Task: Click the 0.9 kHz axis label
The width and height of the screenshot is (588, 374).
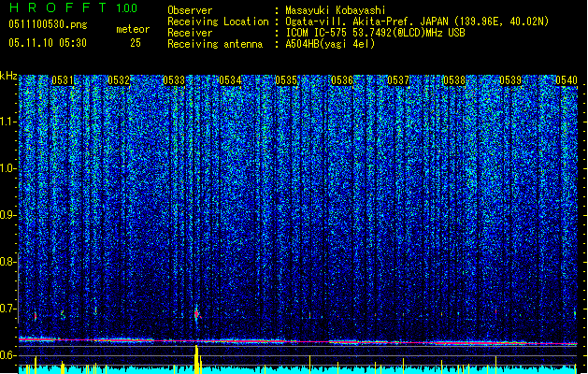Action: [x=7, y=215]
